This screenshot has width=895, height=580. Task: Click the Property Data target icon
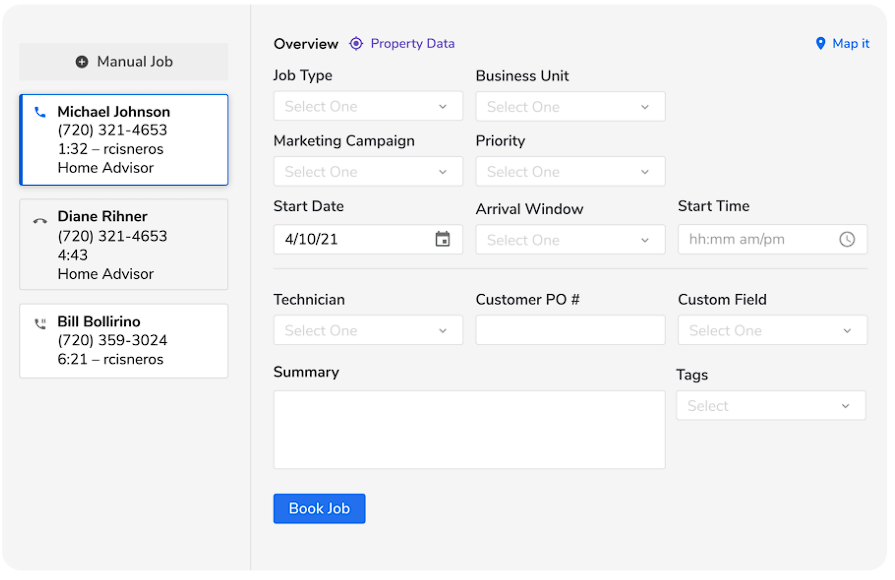[x=356, y=44]
